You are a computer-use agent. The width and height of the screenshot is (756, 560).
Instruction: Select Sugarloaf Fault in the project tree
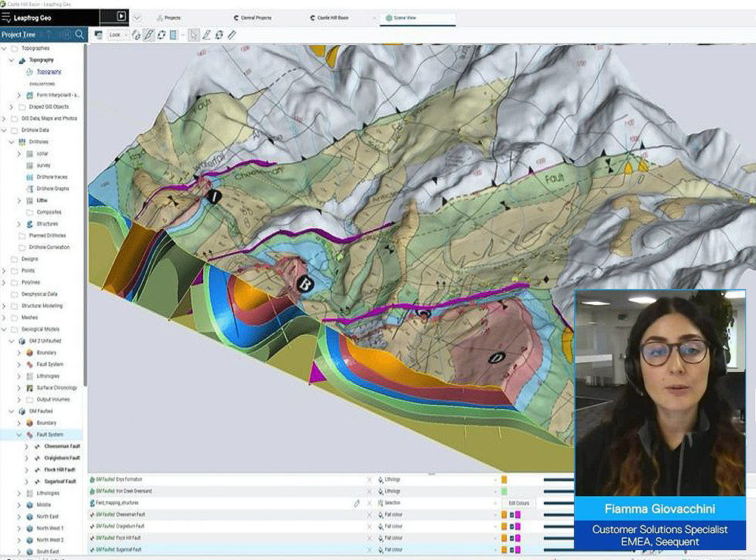pos(60,482)
